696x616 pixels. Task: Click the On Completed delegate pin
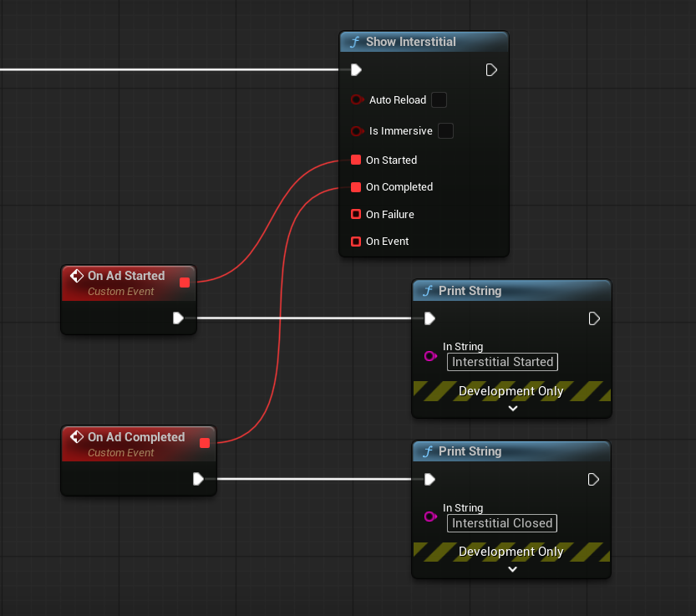click(x=356, y=187)
